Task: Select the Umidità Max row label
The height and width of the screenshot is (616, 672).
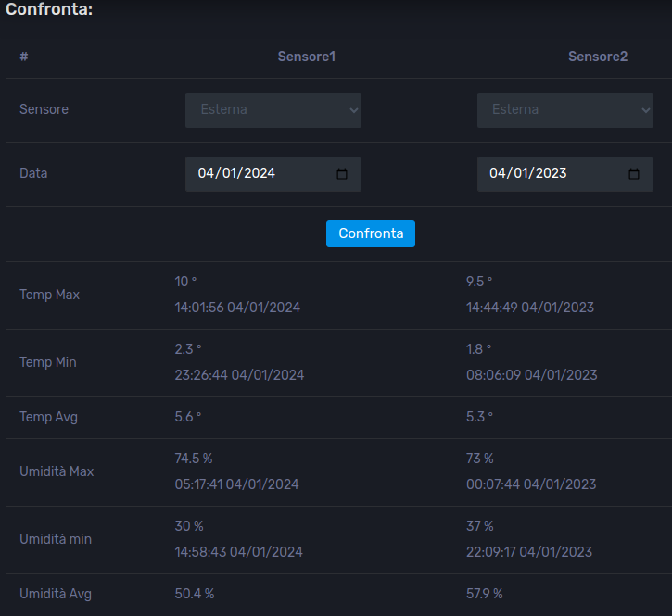Action: click(x=57, y=471)
